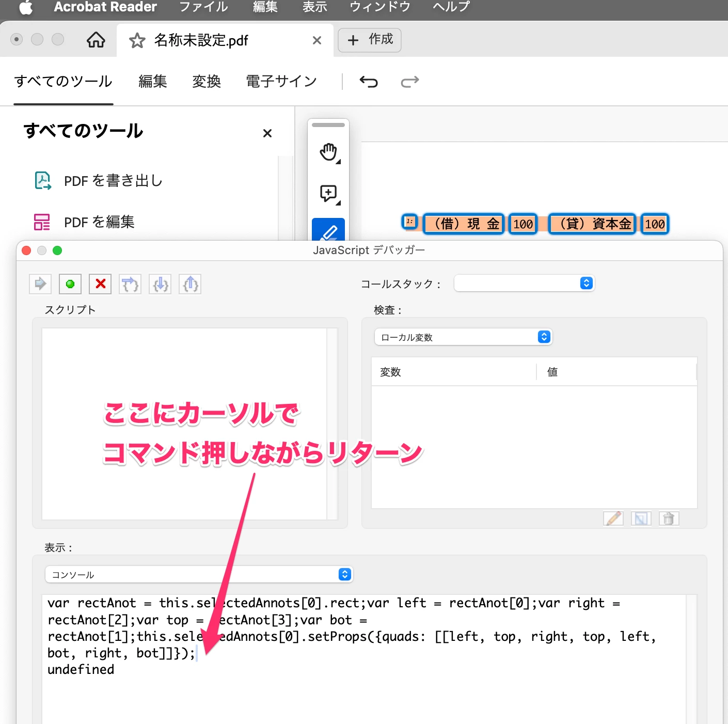Screen dimensions: 728x724
Task: Switch to the すべてのツール tab
Action: point(64,82)
